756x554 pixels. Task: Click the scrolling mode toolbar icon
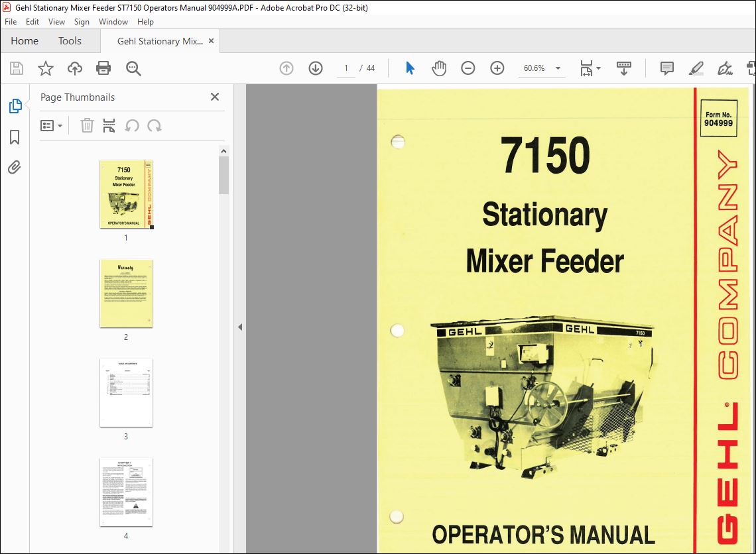(x=624, y=68)
